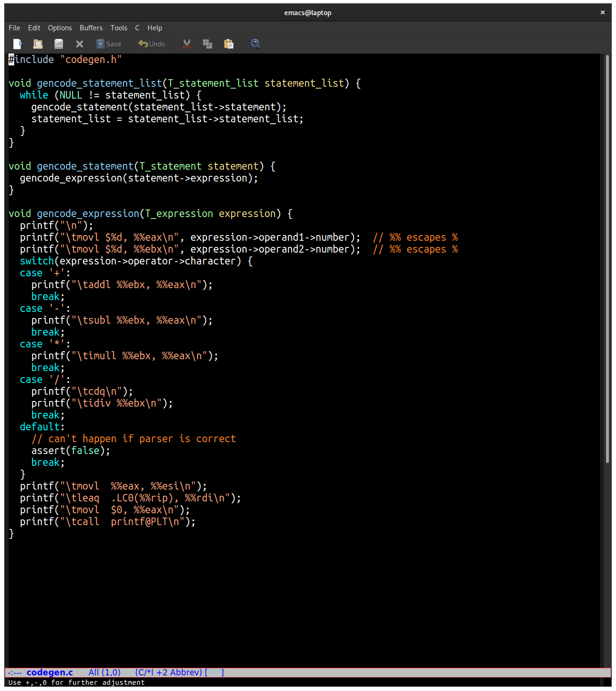Kill the current buffer with the X icon
The width and height of the screenshot is (616, 691).
tap(79, 44)
